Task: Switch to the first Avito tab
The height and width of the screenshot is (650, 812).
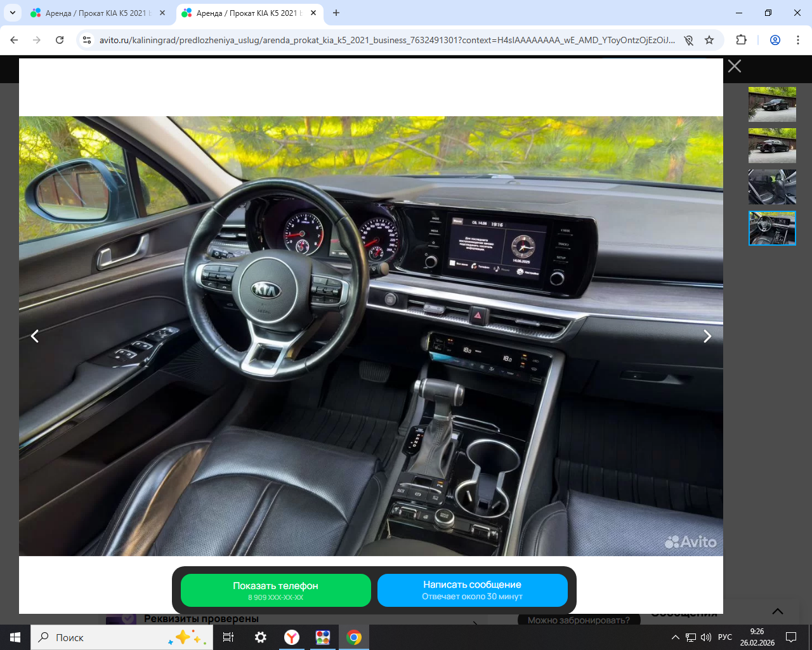Action: point(95,13)
